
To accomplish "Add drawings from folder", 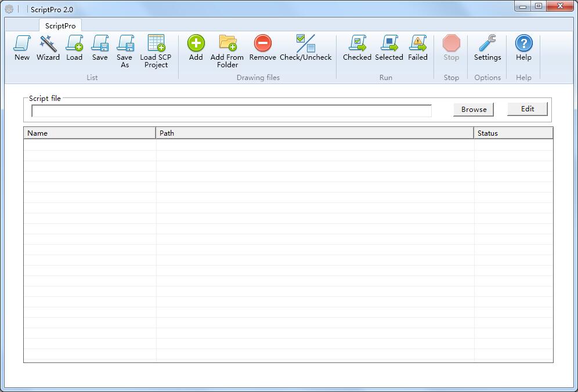I will coord(227,50).
